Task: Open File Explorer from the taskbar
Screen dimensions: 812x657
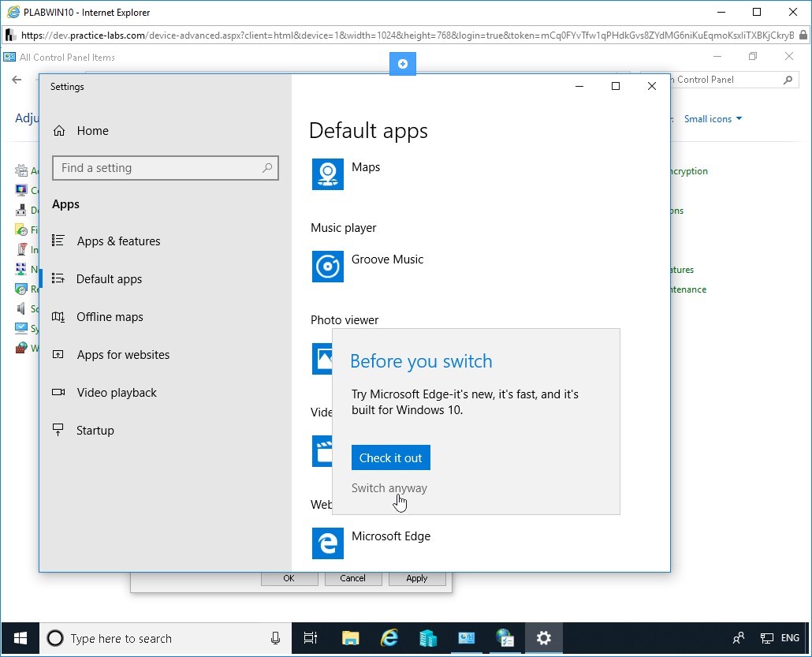Action: pos(351,638)
